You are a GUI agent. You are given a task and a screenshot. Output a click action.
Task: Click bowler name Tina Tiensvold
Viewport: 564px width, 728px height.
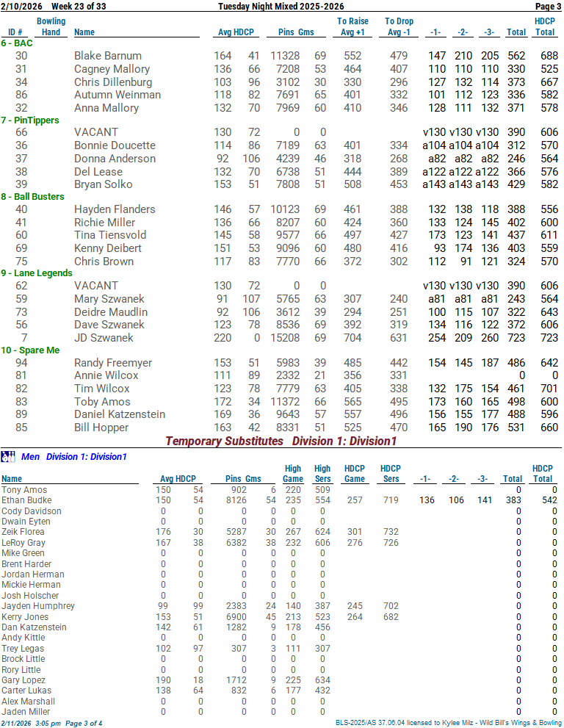pos(110,235)
